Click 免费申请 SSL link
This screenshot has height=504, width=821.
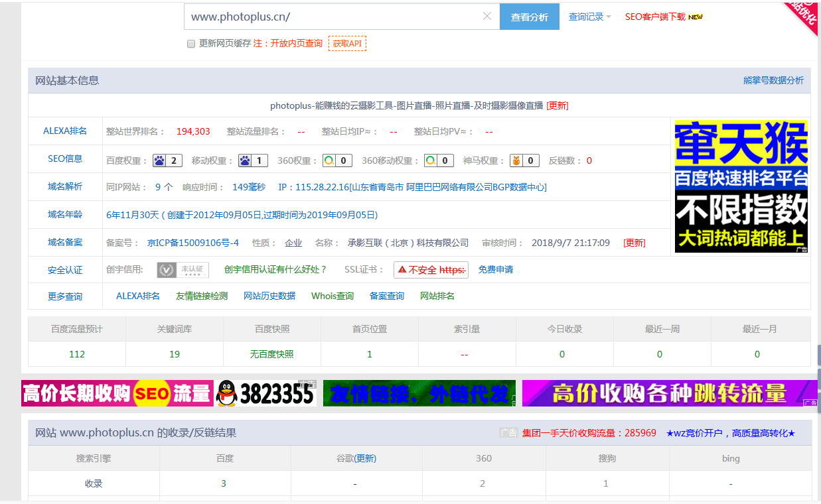[496, 269]
